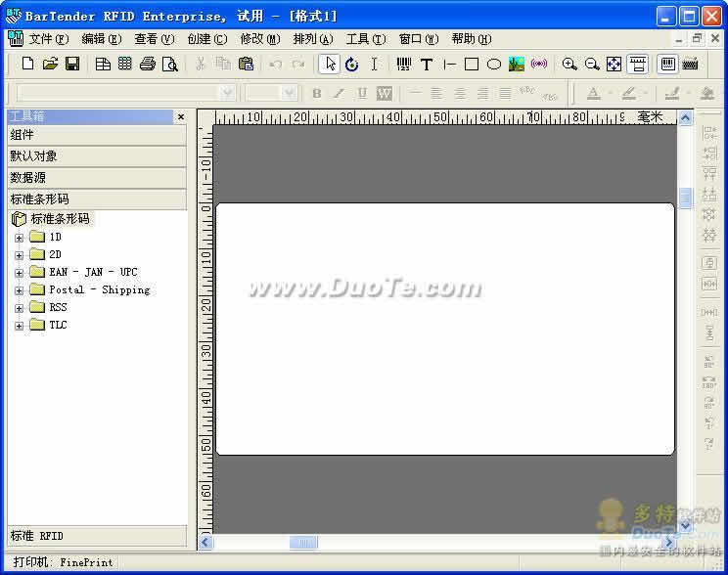Click the Save floppy disk icon
The image size is (728, 575).
72,65
